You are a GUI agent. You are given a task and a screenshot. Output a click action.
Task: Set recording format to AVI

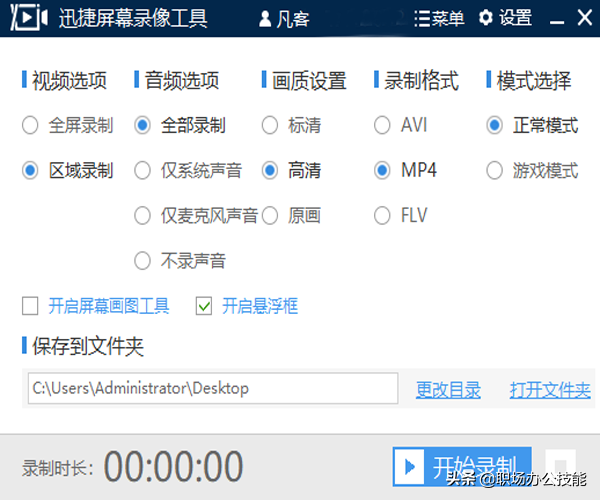(x=401, y=125)
